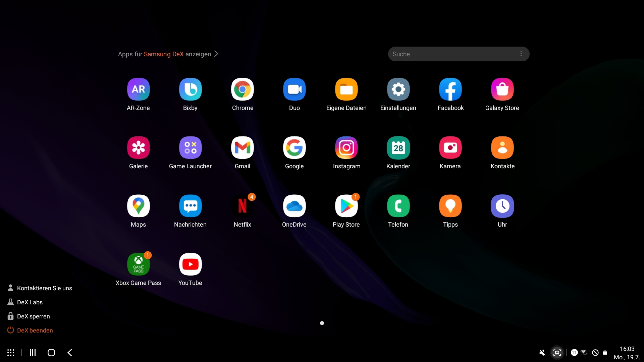Open recent apps from the taskbar
644x362 pixels.
[x=32, y=352]
